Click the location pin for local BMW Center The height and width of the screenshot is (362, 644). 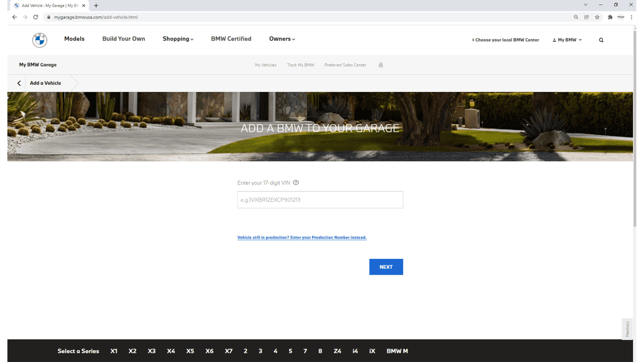tap(473, 40)
